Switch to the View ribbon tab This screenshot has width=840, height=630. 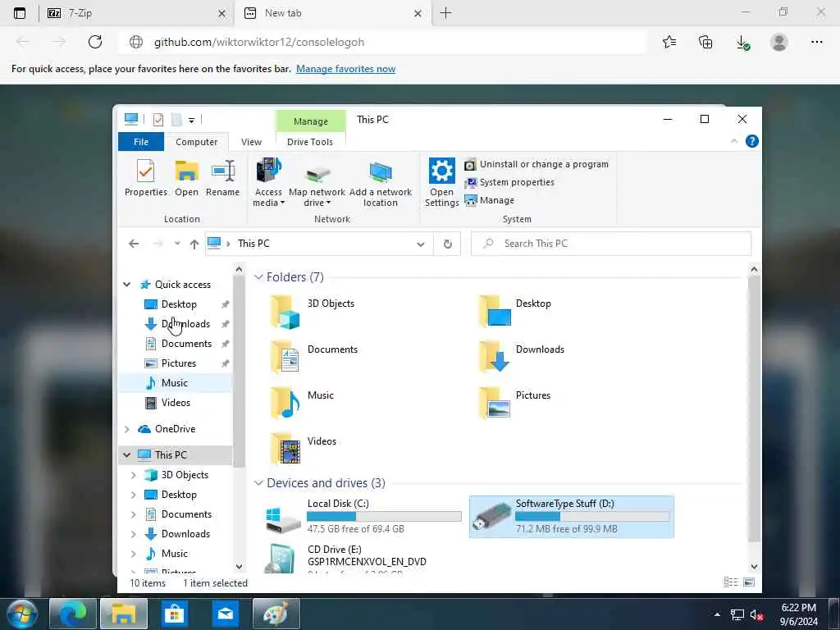[251, 142]
